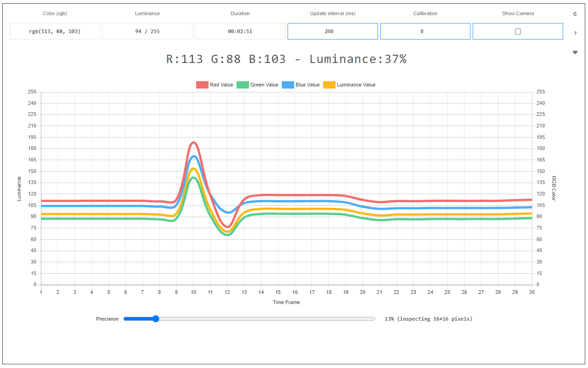Toggle Red Value series in legend
588x368 pixels.
pos(215,85)
